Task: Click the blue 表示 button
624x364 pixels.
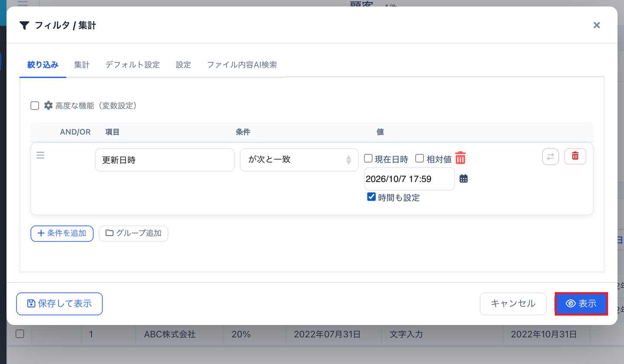Action: click(582, 304)
